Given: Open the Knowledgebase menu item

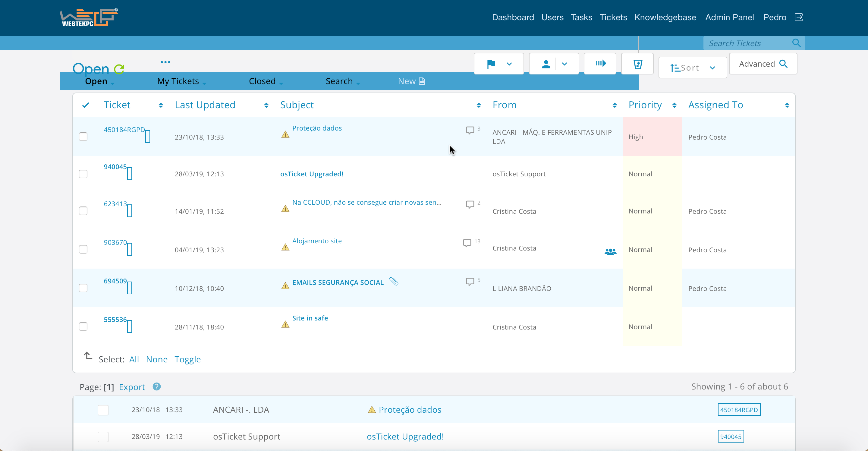Looking at the screenshot, I should point(665,17).
